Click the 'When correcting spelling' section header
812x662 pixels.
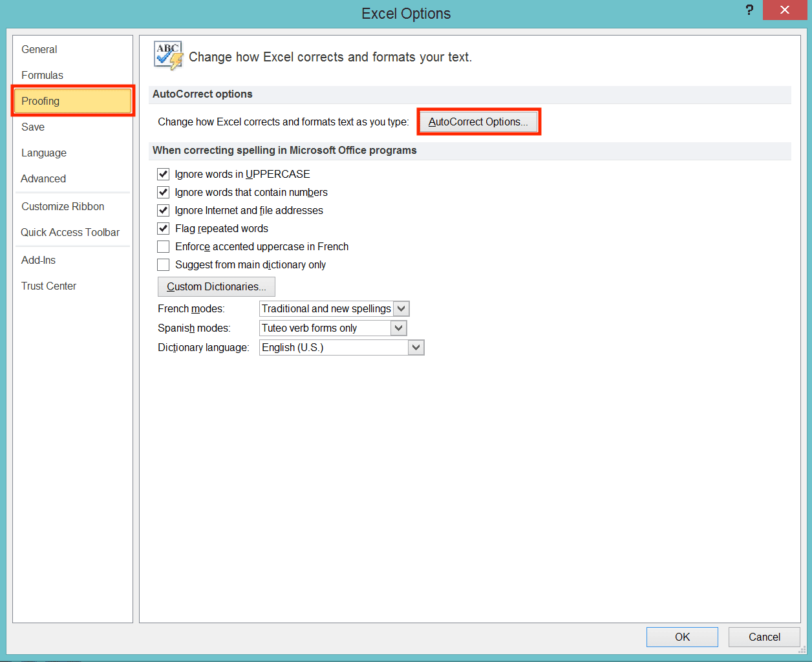point(470,151)
